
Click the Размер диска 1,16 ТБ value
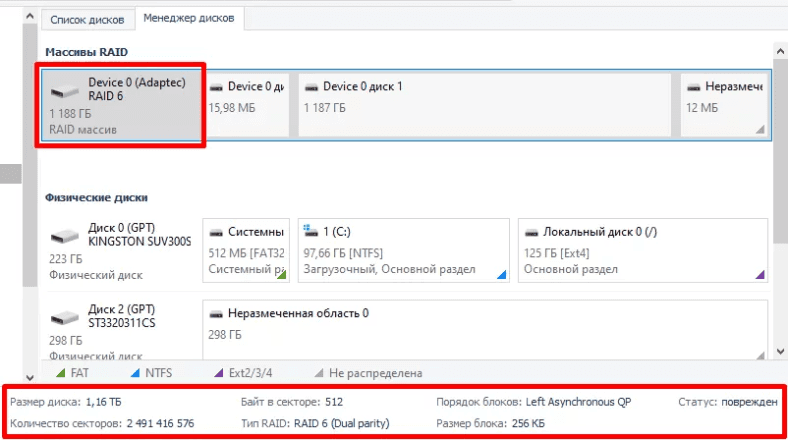104,402
